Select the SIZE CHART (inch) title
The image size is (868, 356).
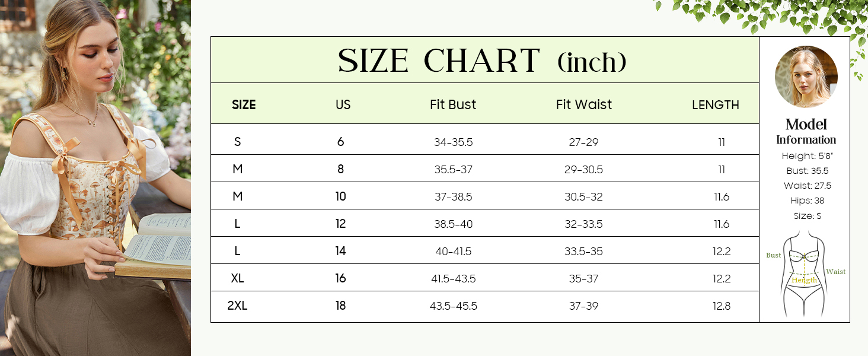482,61
